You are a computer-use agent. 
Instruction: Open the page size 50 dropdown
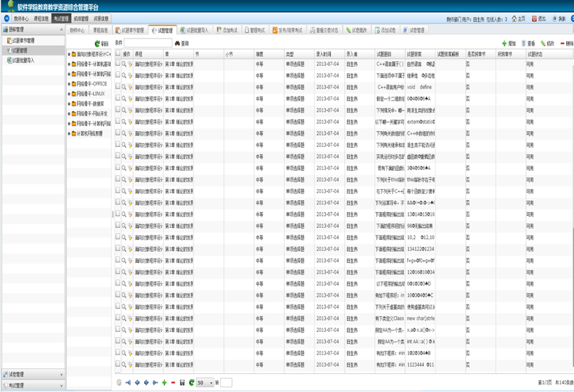[205, 383]
